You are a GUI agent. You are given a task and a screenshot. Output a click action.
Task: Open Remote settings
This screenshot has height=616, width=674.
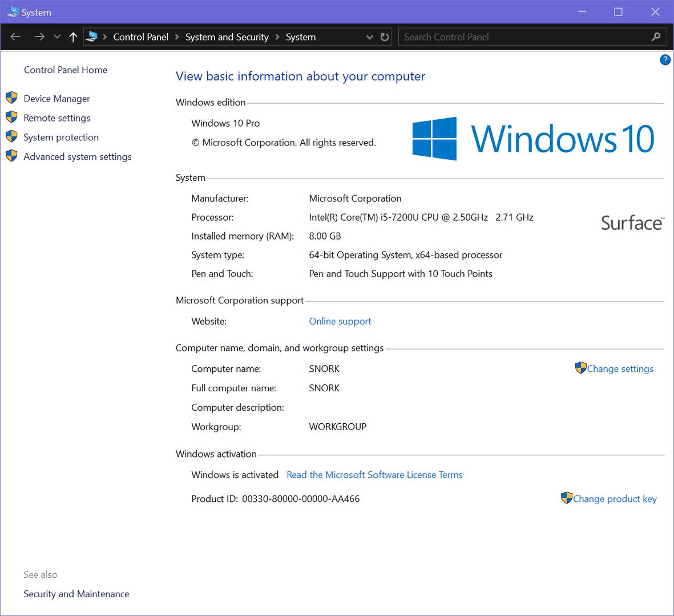coord(57,118)
